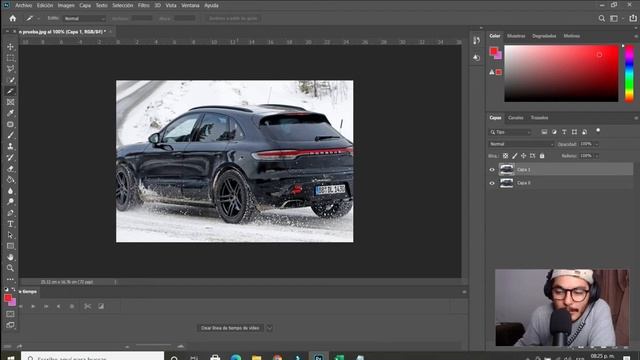
Task: Open the search magnifier in options bar
Action: click(602, 18)
